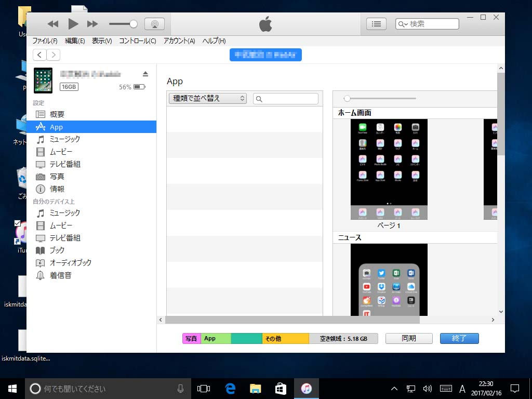Click the AirPlay icon
This screenshot has width=532, height=399.
pos(154,24)
